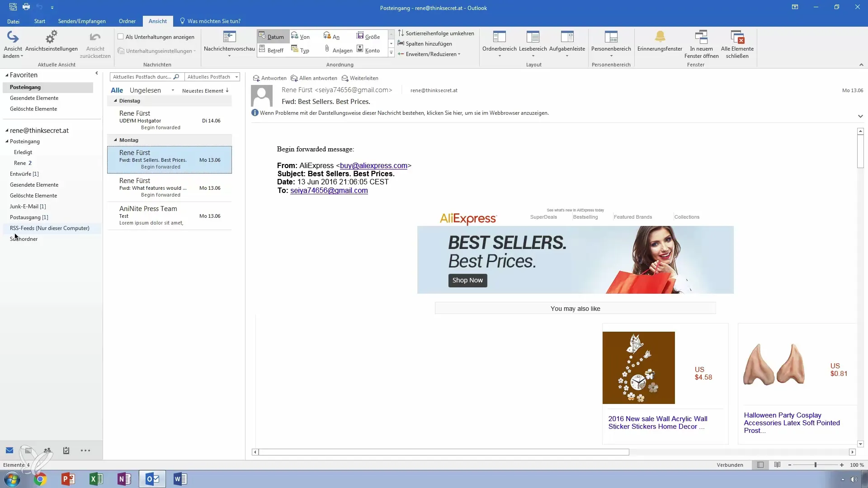
Task: Open more navigation options ellipsis
Action: pyautogui.click(x=85, y=450)
